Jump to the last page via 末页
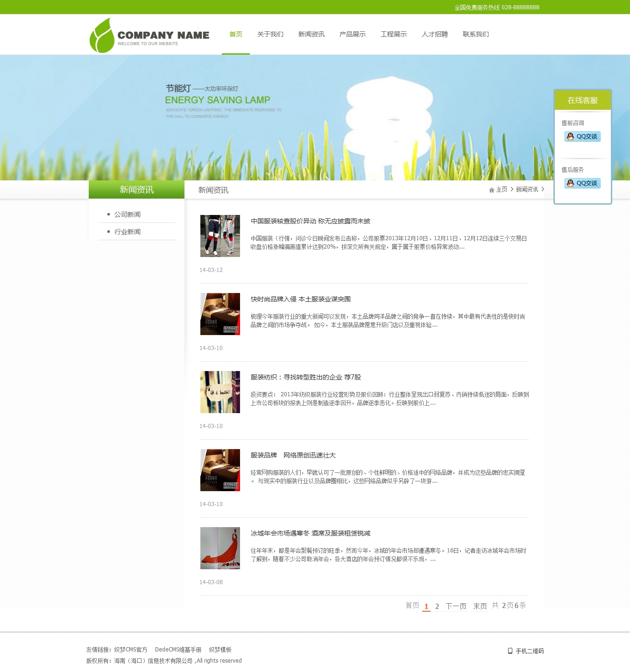The height and width of the screenshot is (672, 630). tap(480, 606)
